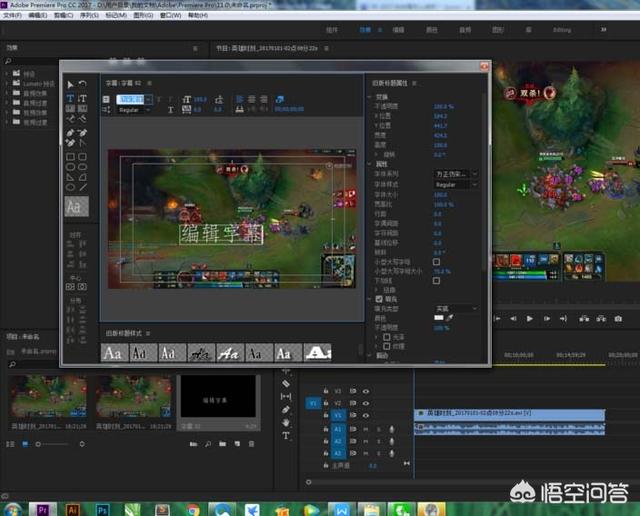Select the black title clip thumbnail in project
The width and height of the screenshot is (640, 516).
218,396
